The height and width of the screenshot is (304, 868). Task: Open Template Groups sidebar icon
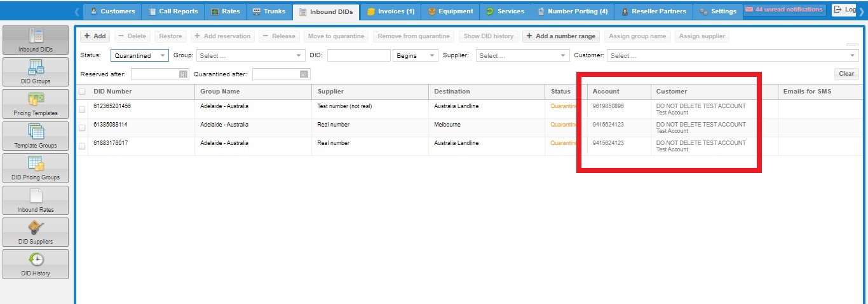pyautogui.click(x=36, y=132)
